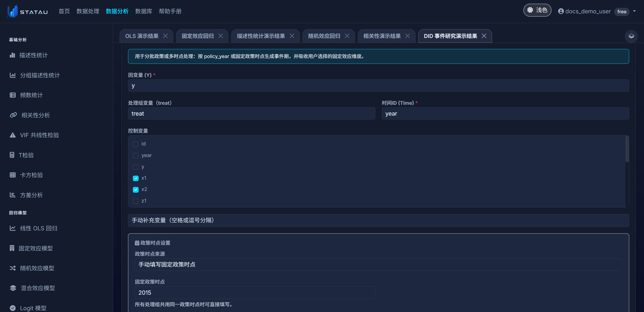The height and width of the screenshot is (312, 644).
Task: Click the 随机效应模型 shuffle icon
Action: click(x=13, y=268)
